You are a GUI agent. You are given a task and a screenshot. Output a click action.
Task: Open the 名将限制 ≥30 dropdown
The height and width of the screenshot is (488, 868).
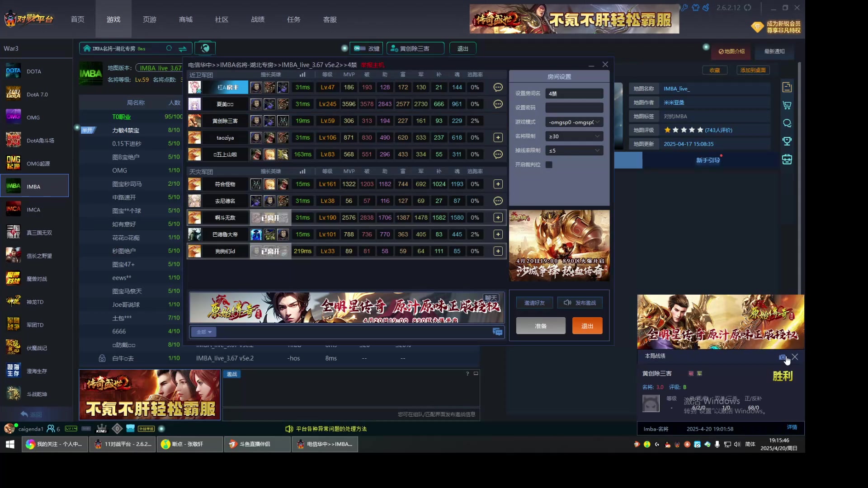coord(574,136)
